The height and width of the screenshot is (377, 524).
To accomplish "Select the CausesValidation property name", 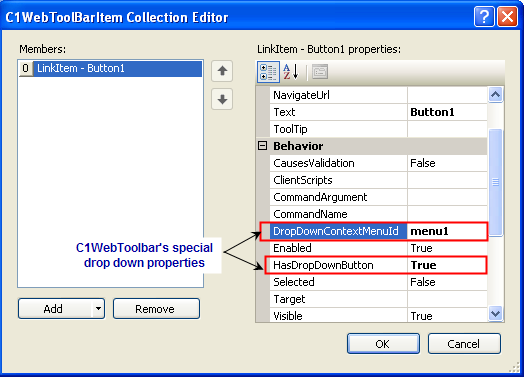I will pyautogui.click(x=314, y=163).
